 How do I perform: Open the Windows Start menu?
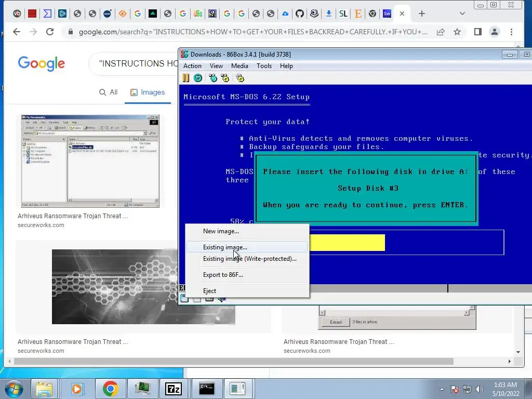click(14, 389)
